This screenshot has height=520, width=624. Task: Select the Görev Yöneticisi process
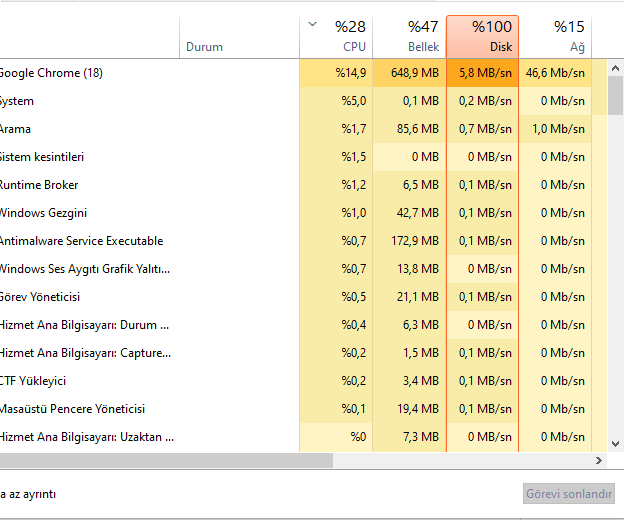(40, 297)
